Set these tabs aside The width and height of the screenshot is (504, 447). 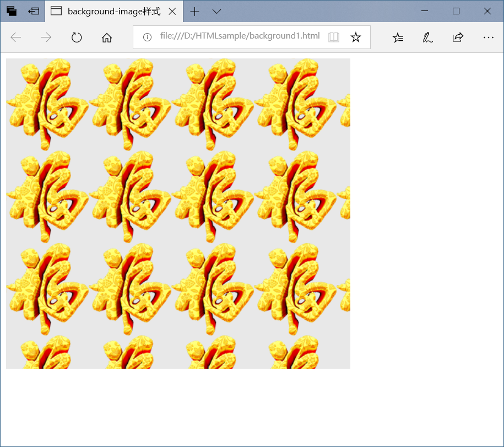34,11
